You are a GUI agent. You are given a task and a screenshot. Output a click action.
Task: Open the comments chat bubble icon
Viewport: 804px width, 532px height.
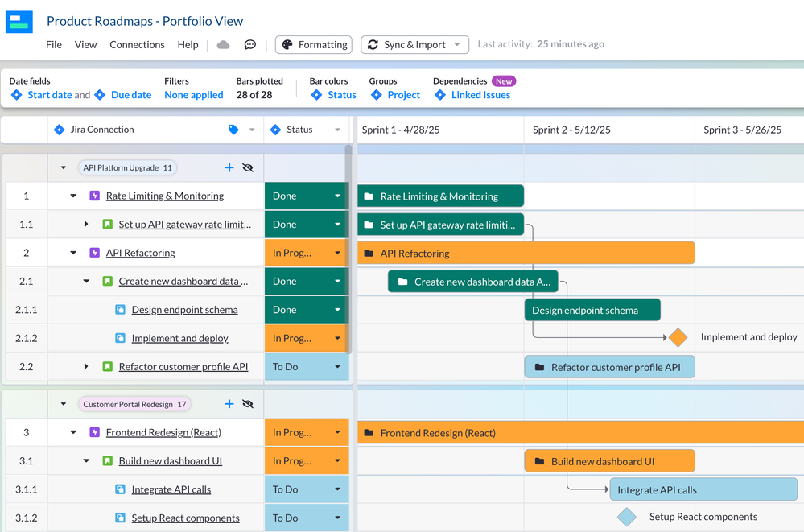tap(249, 44)
